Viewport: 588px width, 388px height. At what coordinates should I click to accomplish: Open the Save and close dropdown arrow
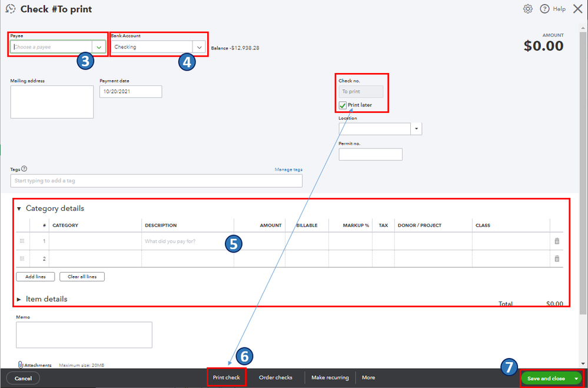coord(576,379)
